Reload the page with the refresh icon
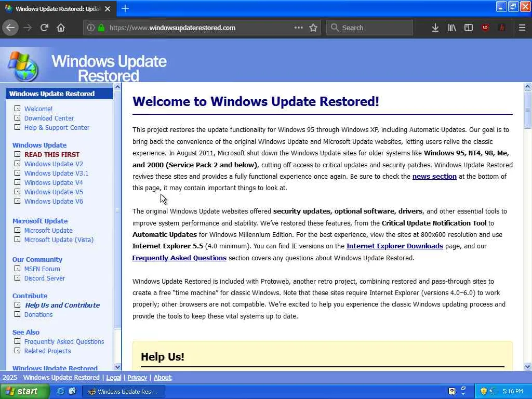This screenshot has width=532, height=399. 44,28
